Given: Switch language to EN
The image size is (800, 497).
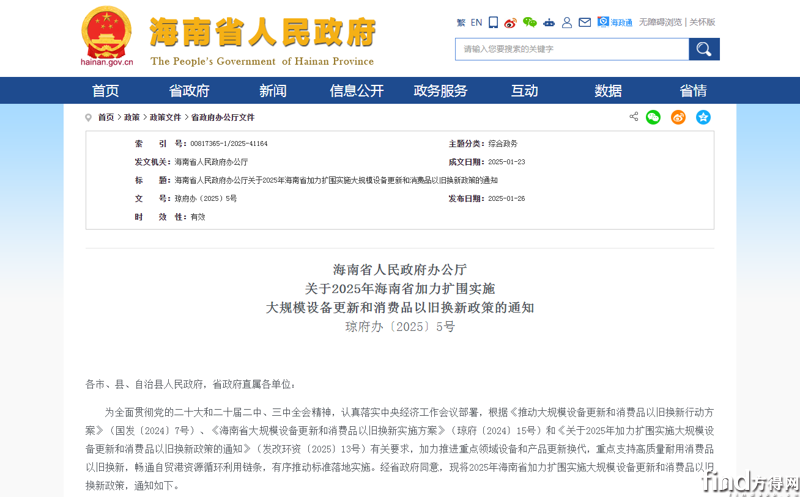Looking at the screenshot, I should 476,22.
